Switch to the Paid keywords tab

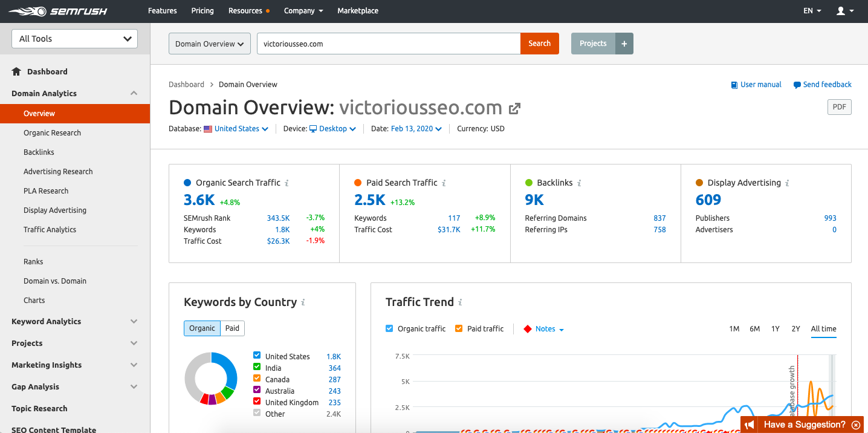pyautogui.click(x=232, y=328)
